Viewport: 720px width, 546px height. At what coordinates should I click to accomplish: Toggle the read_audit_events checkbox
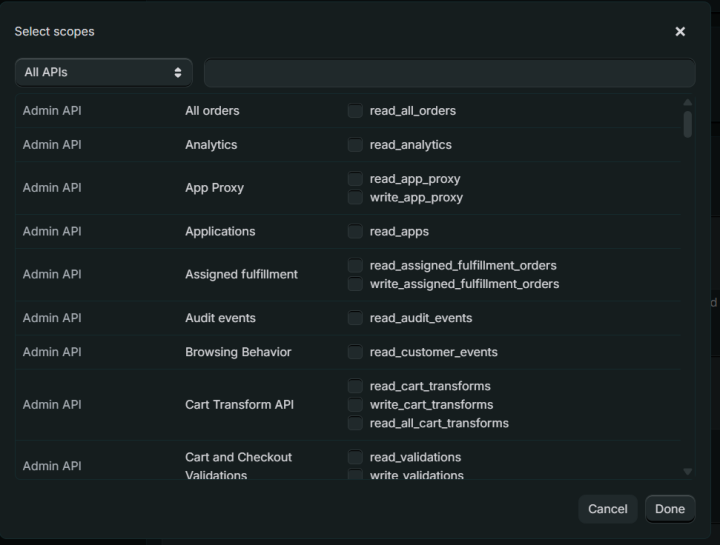point(355,318)
